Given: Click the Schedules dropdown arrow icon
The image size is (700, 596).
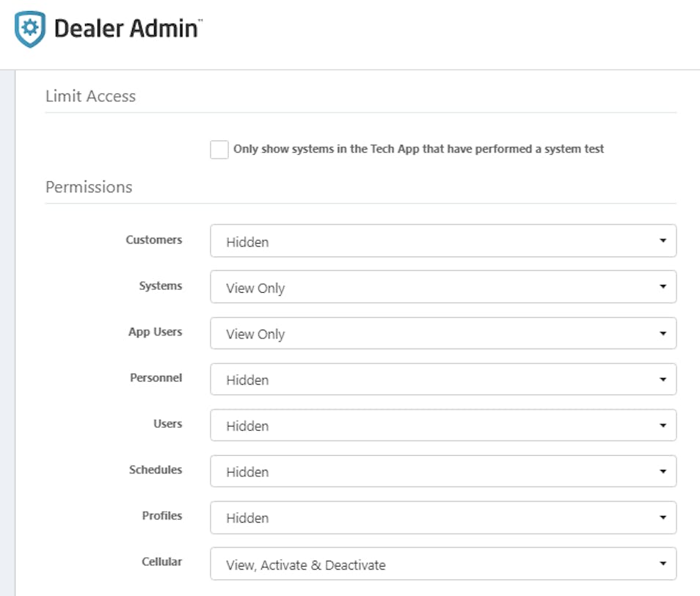Looking at the screenshot, I should tap(663, 471).
